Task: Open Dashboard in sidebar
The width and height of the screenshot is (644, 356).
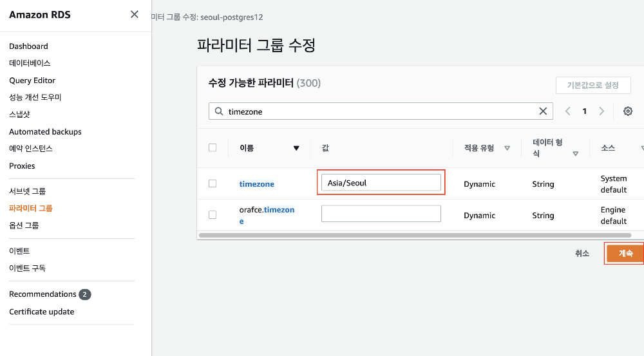Action: pyautogui.click(x=28, y=46)
